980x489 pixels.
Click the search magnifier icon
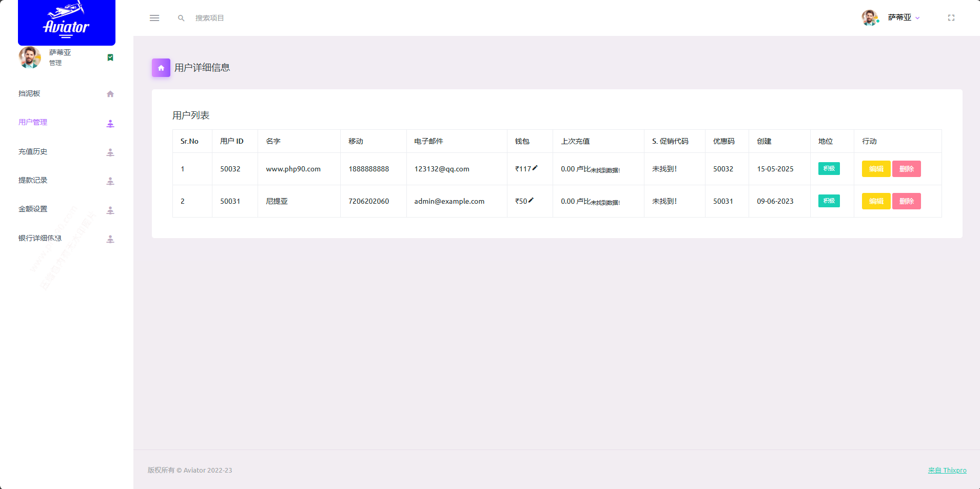pos(181,18)
